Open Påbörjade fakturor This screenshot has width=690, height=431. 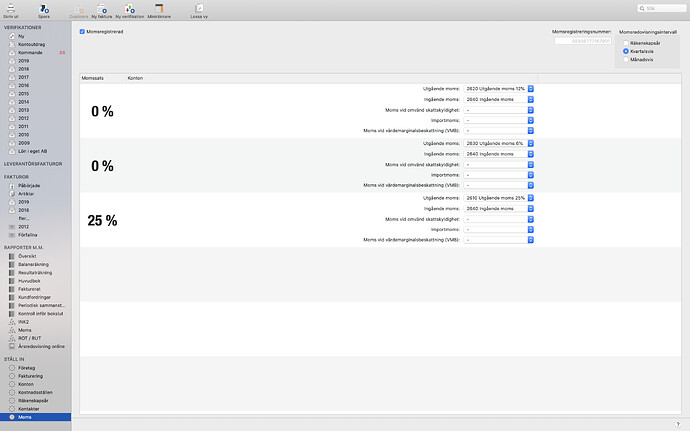pyautogui.click(x=29, y=185)
